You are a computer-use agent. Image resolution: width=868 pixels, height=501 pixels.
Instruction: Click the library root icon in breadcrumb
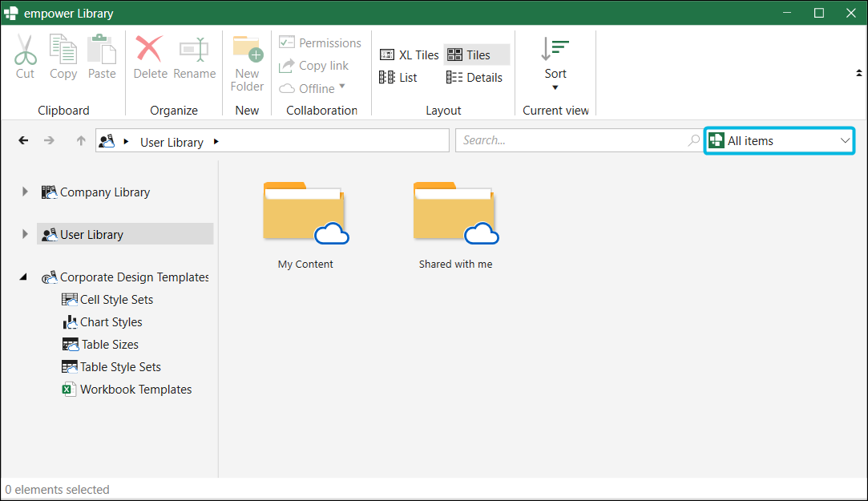(107, 141)
